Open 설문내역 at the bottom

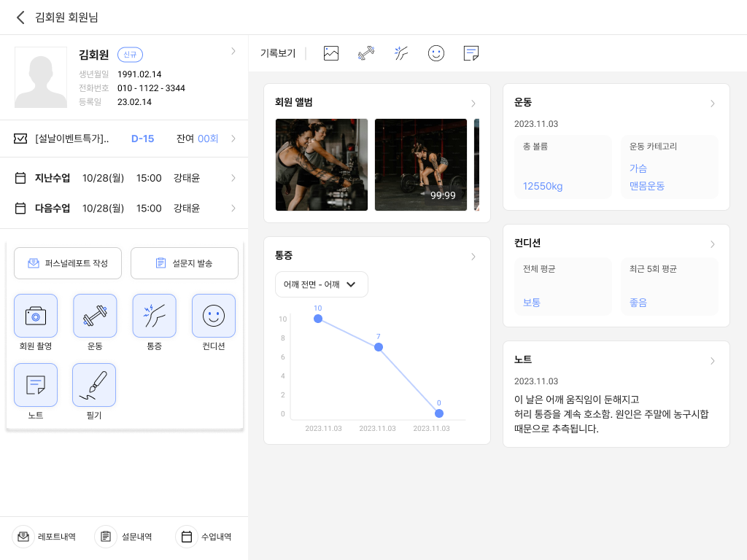(x=123, y=537)
